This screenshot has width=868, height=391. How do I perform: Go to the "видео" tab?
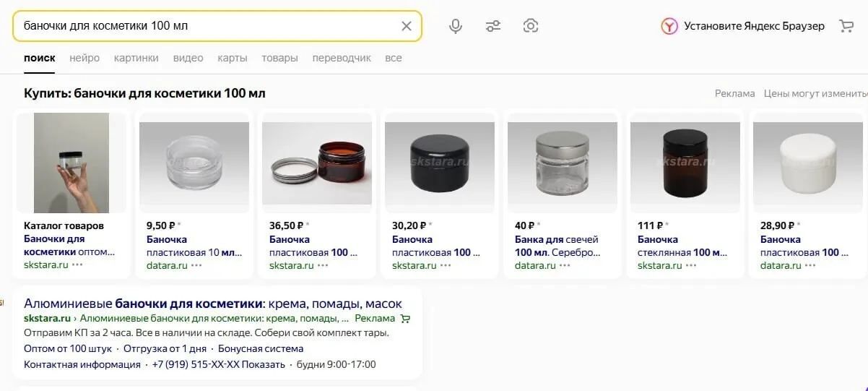click(188, 58)
